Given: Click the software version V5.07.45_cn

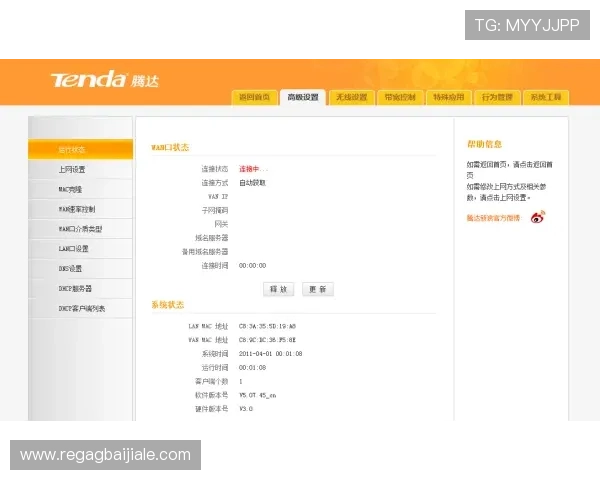Looking at the screenshot, I should pos(258,395).
